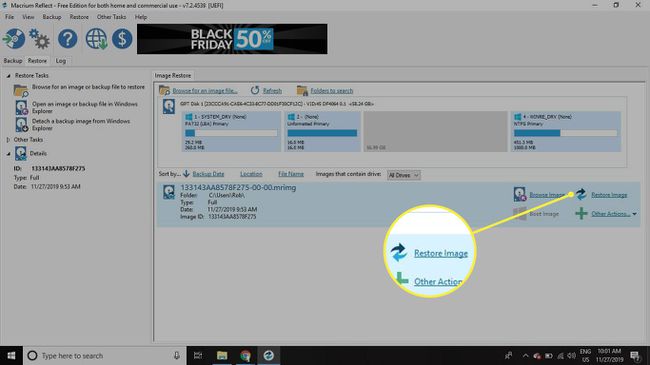Sort images by File Name
The height and width of the screenshot is (365, 650).
point(291,174)
